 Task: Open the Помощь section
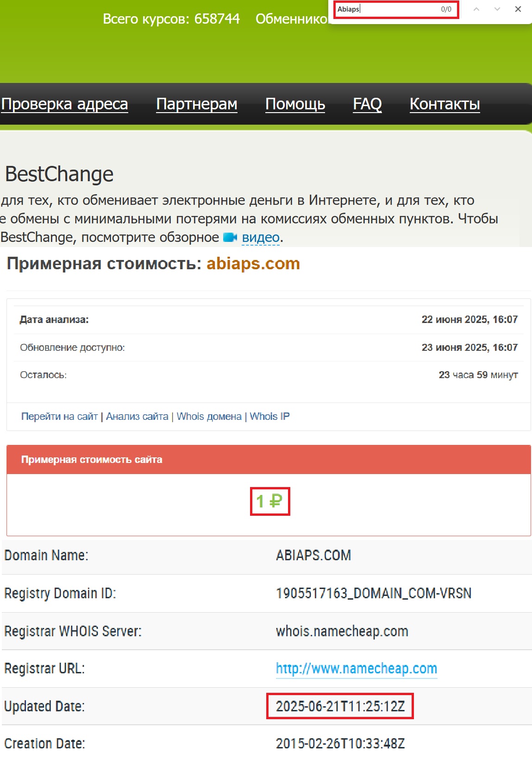(x=295, y=104)
